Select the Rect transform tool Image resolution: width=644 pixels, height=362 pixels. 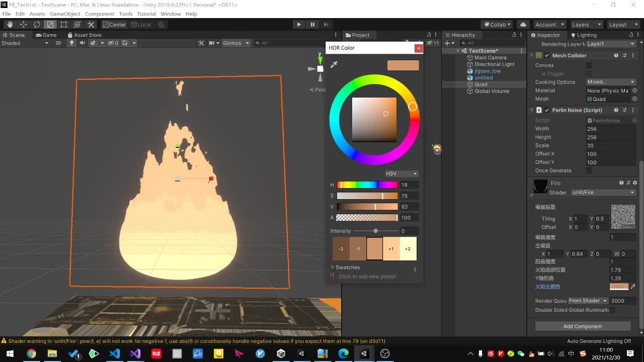click(x=64, y=25)
